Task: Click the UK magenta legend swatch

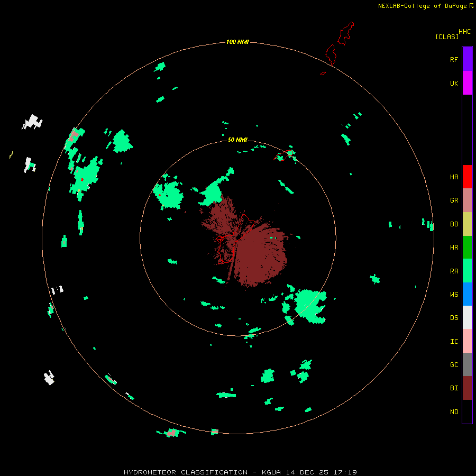Action: pyautogui.click(x=467, y=83)
